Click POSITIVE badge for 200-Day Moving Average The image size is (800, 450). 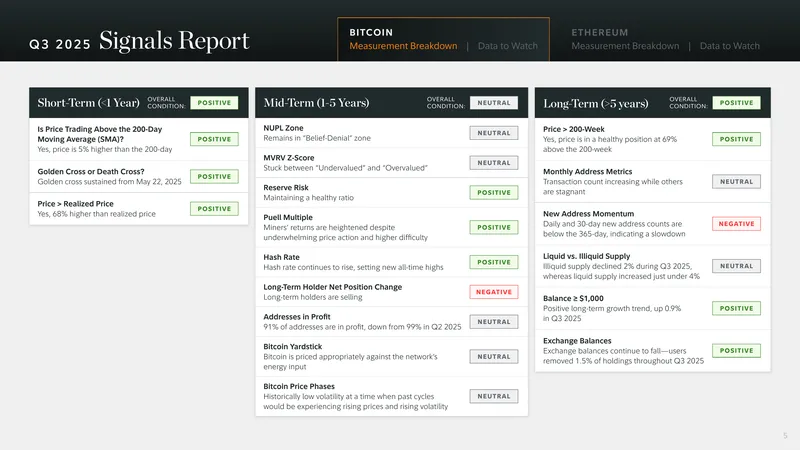tap(214, 139)
